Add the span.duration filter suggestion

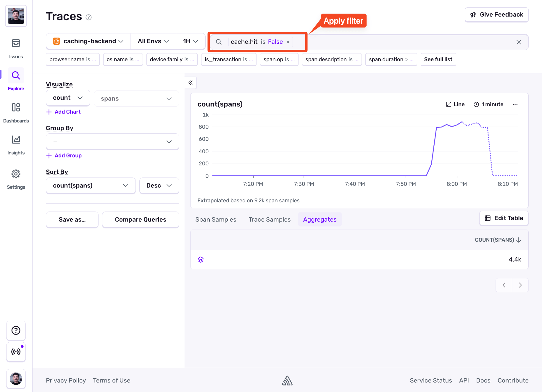click(391, 59)
